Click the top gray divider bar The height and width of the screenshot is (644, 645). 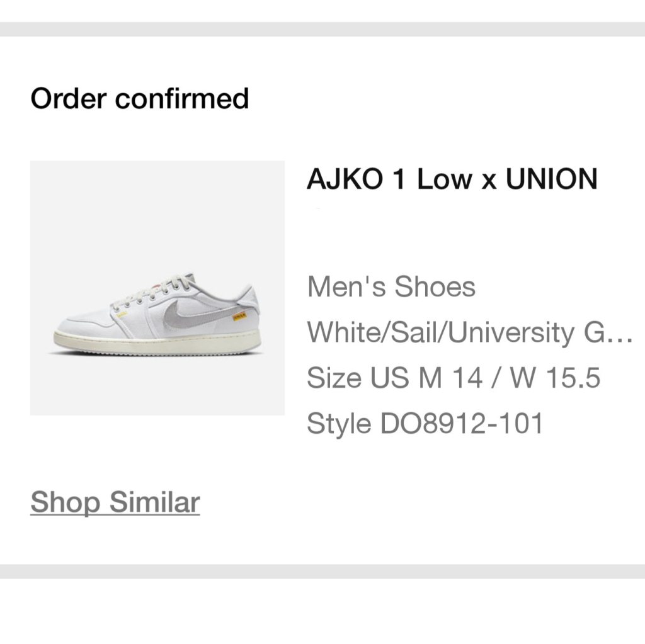coord(322,30)
